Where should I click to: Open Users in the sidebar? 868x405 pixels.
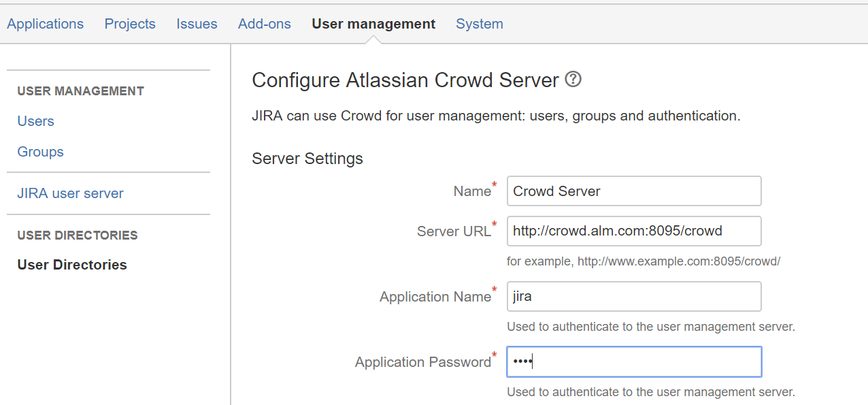coord(36,121)
